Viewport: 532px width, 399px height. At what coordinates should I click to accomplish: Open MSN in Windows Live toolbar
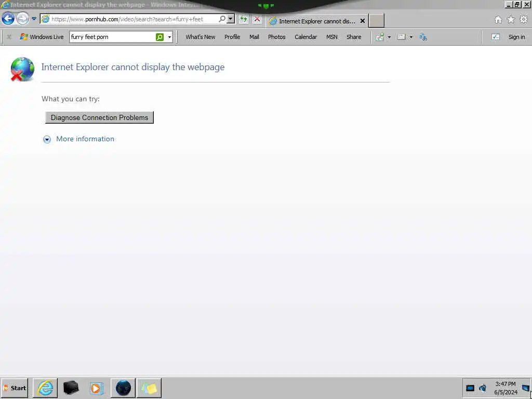tap(332, 37)
